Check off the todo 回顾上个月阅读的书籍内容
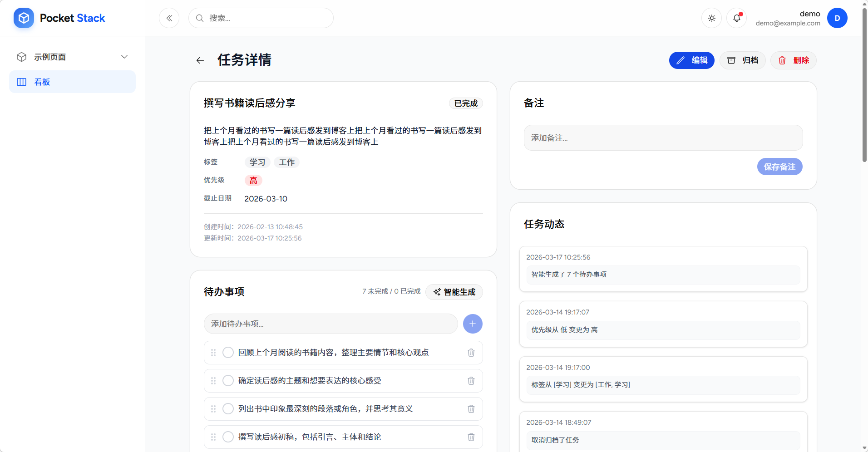This screenshot has height=452, width=868. (x=227, y=352)
